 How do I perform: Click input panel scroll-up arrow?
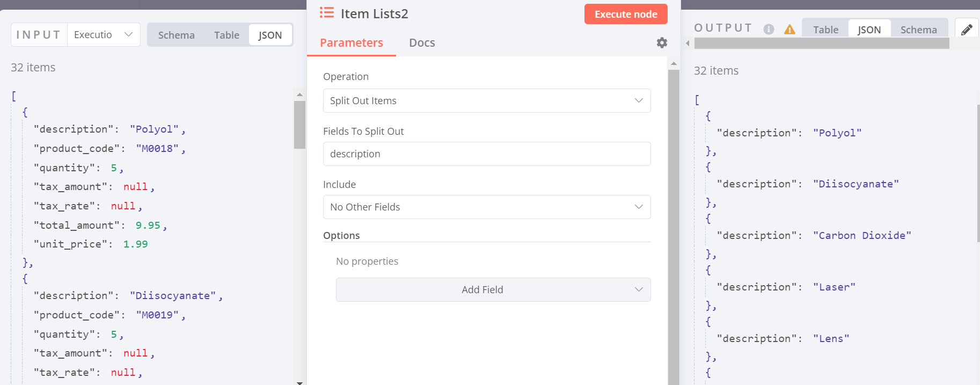tap(299, 95)
